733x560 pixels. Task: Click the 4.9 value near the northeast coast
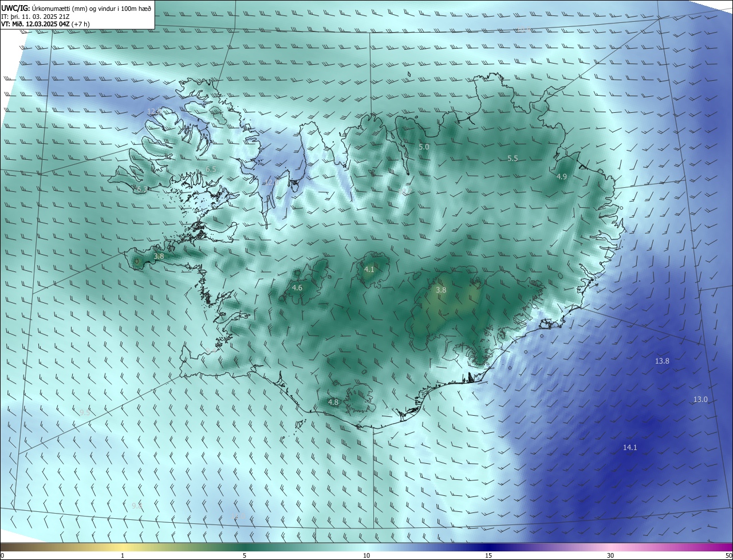tap(561, 177)
